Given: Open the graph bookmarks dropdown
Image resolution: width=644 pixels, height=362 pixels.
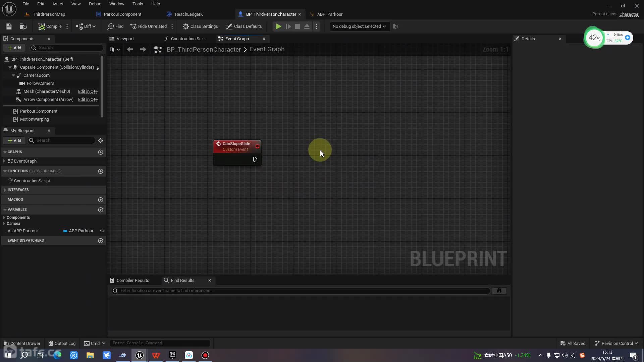Looking at the screenshot, I should point(115,50).
